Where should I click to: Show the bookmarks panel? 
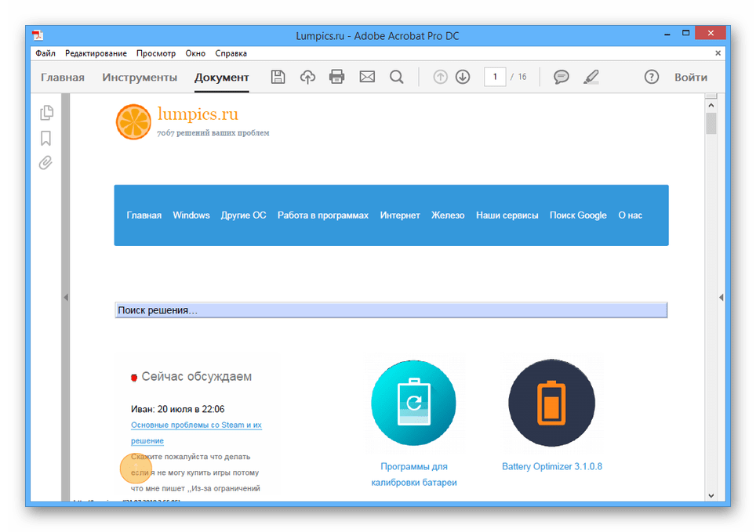[x=46, y=138]
